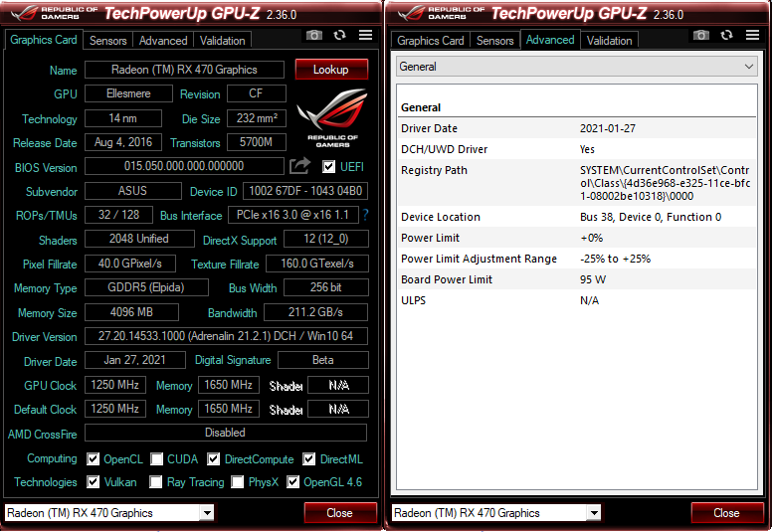Toggle the PhysX checkbox

[238, 482]
